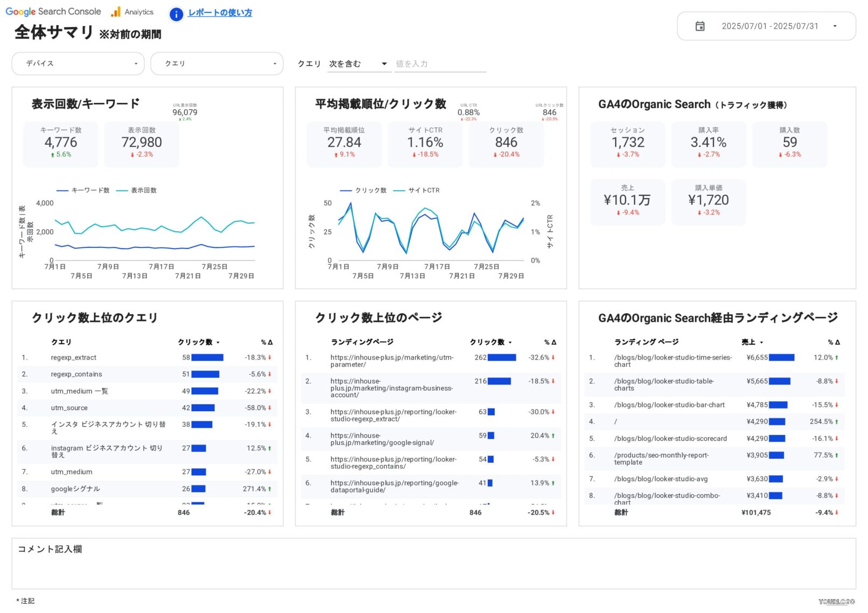This screenshot has height=613, width=868.
Task: Click the 値を入力 query text field
Action: [440, 64]
